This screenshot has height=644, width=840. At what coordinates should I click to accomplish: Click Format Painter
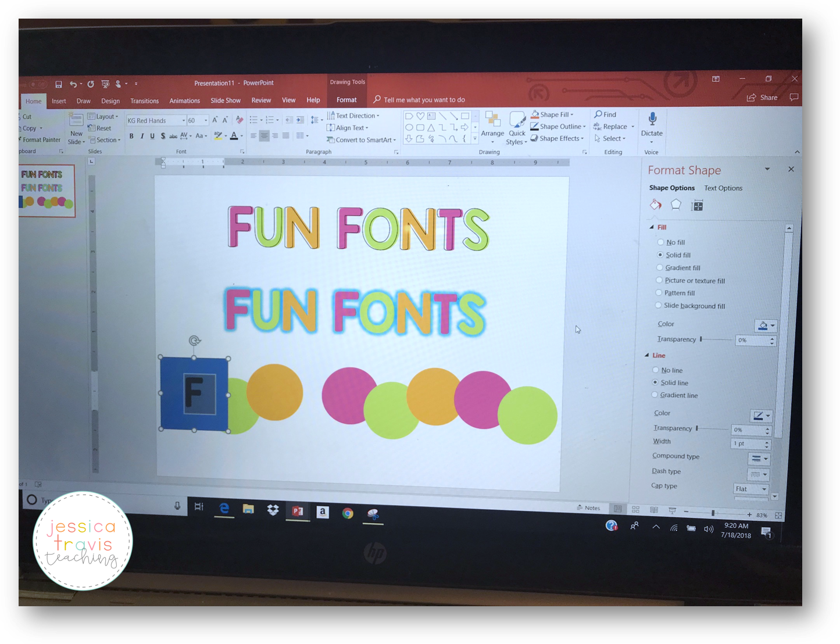click(40, 140)
